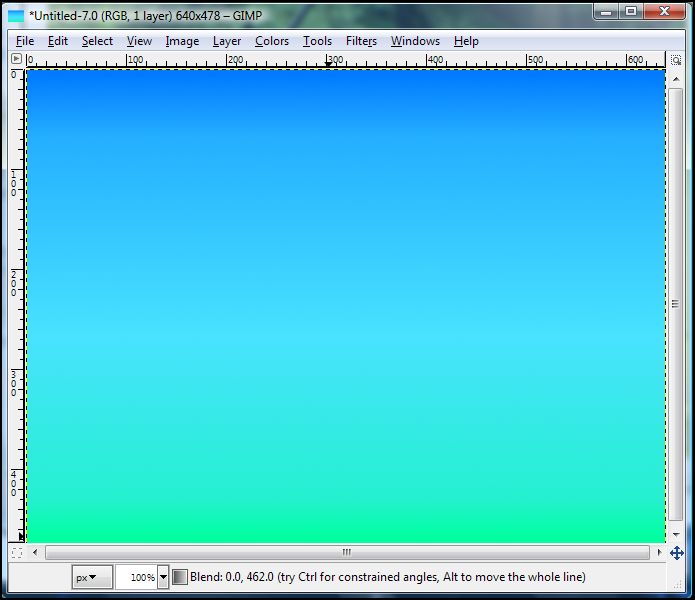Open the Help menu
Viewport: 695px width, 600px height.
(466, 41)
